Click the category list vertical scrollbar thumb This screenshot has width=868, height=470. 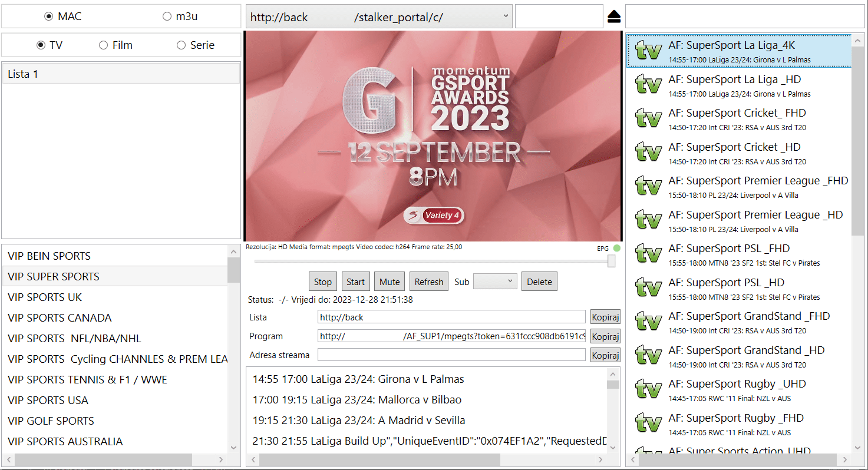(x=234, y=270)
